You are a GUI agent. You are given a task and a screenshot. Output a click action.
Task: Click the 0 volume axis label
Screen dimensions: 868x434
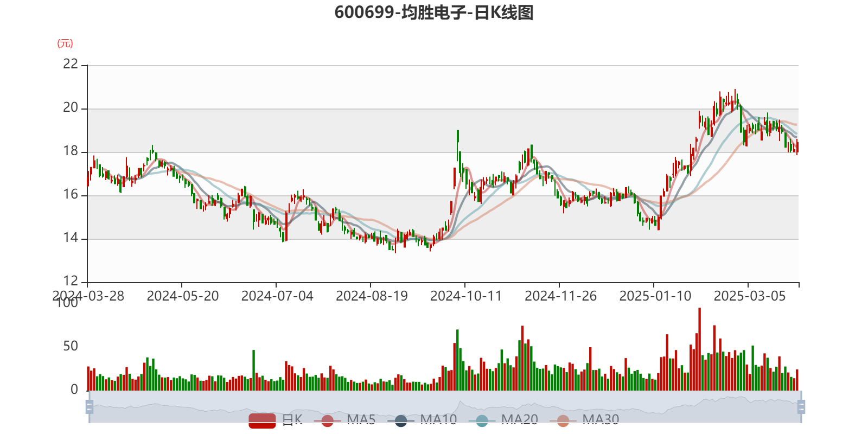point(74,390)
